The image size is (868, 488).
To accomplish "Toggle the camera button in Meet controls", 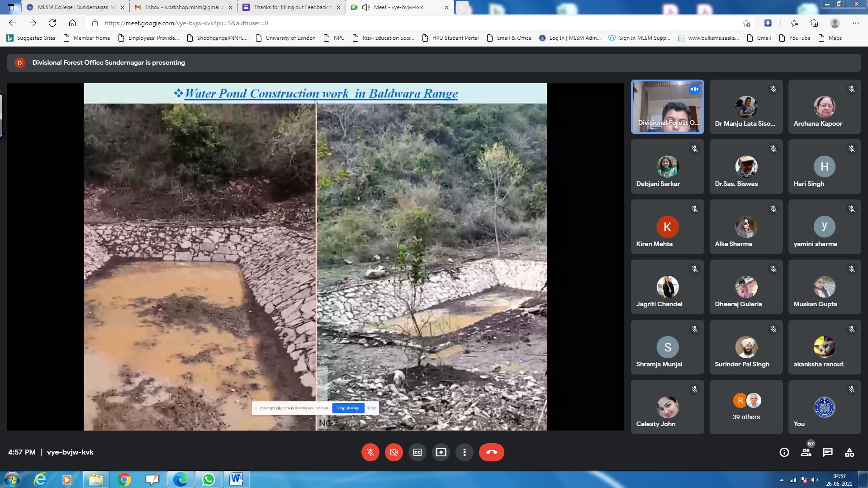I will click(x=394, y=452).
